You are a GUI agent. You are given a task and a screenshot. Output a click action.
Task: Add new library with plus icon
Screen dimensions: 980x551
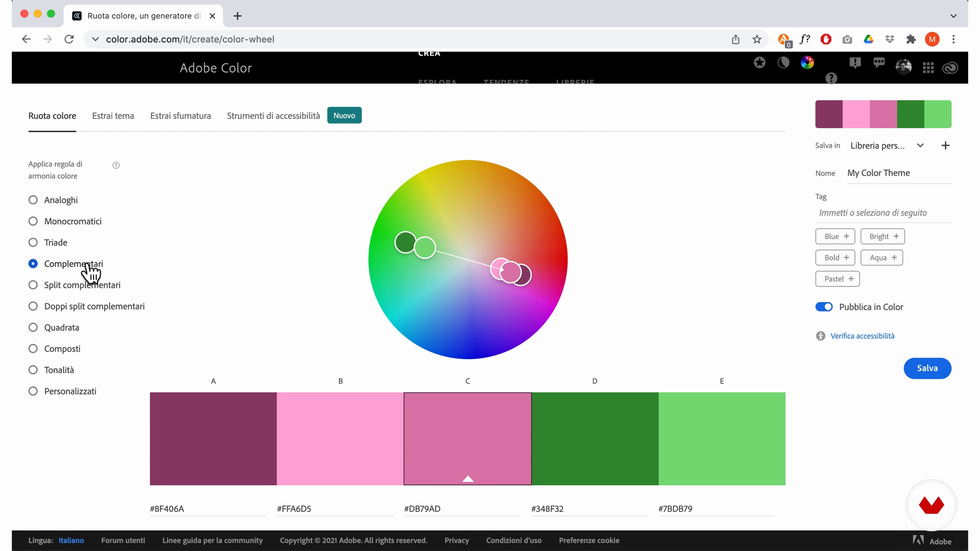point(945,145)
